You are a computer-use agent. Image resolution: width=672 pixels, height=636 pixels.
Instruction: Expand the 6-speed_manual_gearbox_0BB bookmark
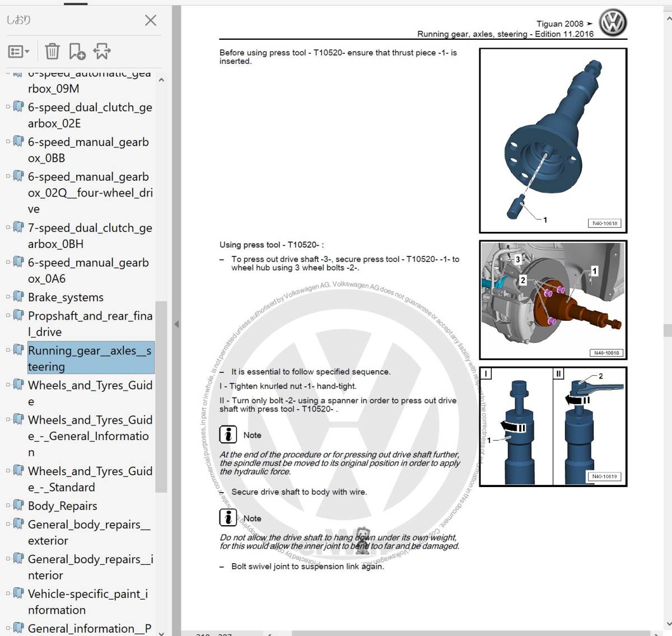[x=8, y=141]
